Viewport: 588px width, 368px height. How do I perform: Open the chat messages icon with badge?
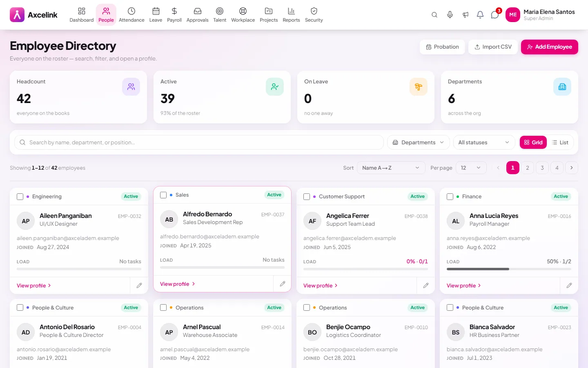[x=495, y=15]
